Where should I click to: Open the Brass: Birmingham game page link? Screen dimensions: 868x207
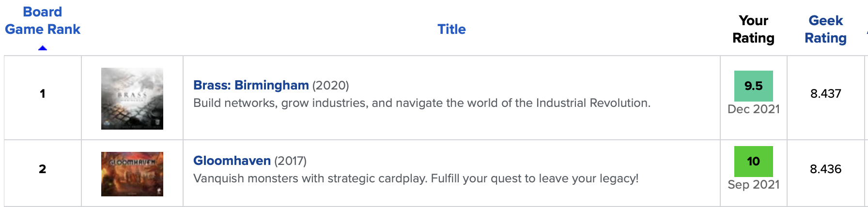point(251,85)
